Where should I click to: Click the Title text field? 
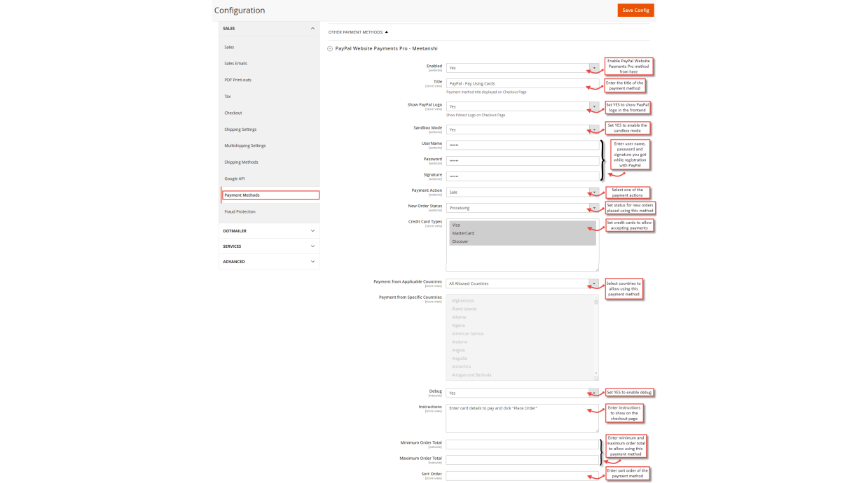523,83
